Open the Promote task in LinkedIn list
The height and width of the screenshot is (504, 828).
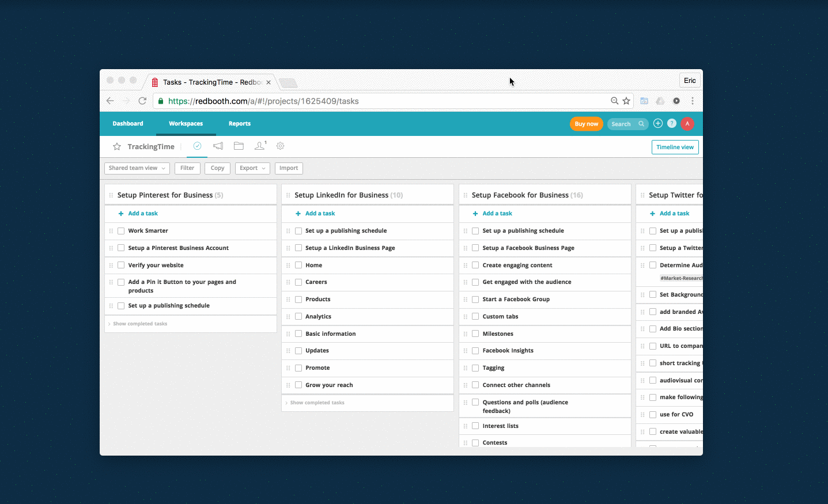317,368
